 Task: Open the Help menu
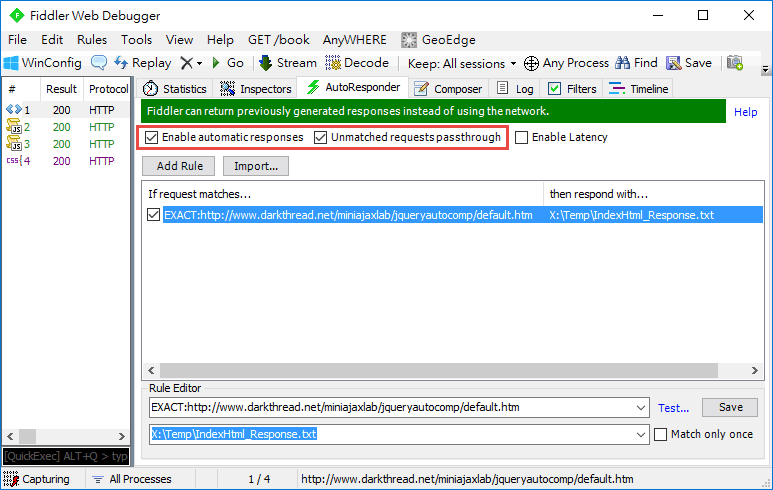pyautogui.click(x=220, y=40)
